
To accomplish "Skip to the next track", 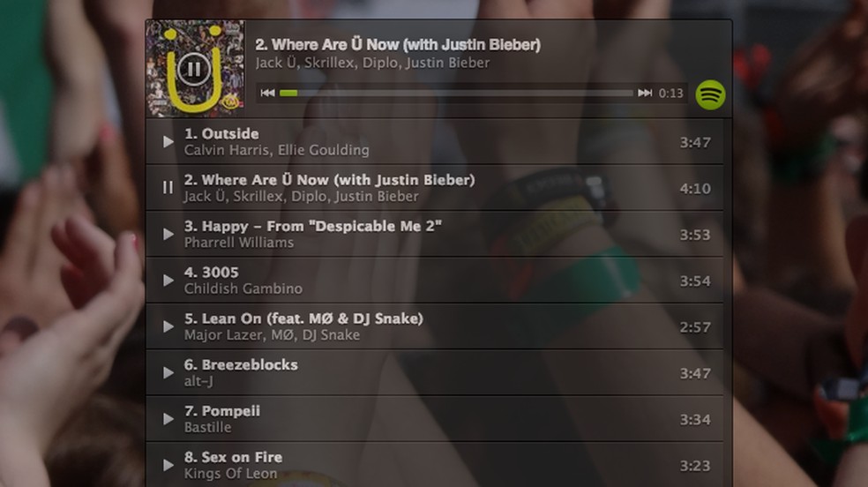I will tap(644, 93).
